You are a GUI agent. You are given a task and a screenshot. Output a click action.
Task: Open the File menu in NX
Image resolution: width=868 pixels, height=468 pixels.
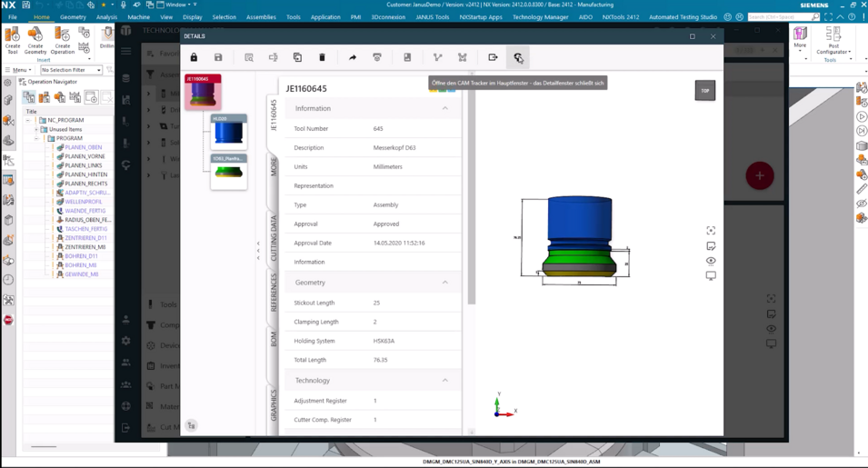(13, 17)
